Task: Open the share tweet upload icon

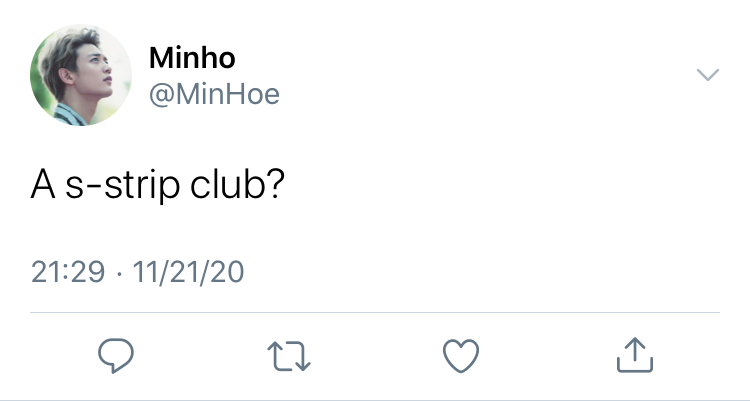Action: pos(635,355)
